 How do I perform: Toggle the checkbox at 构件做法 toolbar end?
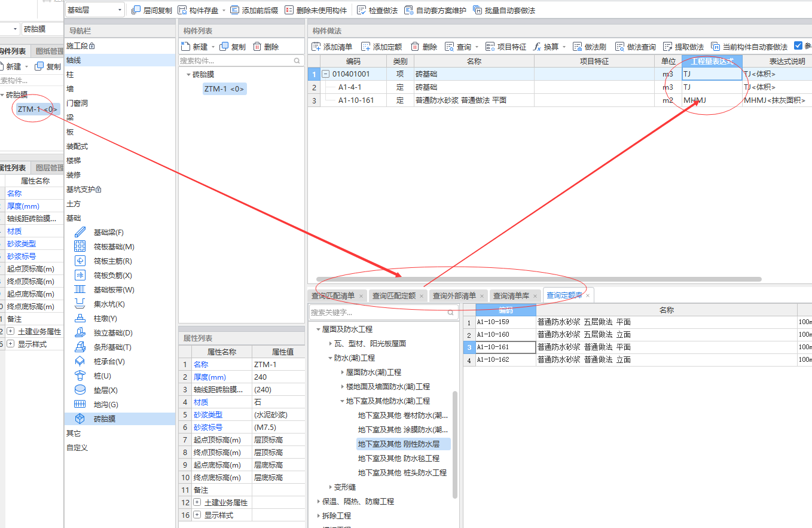(x=798, y=46)
